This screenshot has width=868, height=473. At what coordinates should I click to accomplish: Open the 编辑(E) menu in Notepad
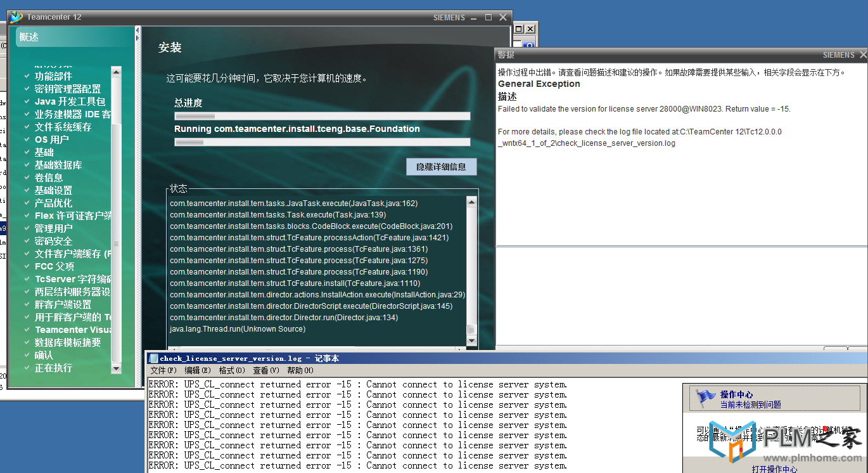tap(197, 370)
